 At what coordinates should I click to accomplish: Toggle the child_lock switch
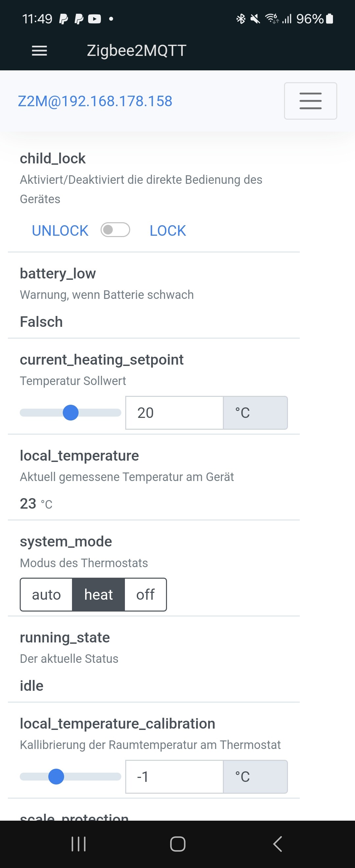click(x=115, y=230)
